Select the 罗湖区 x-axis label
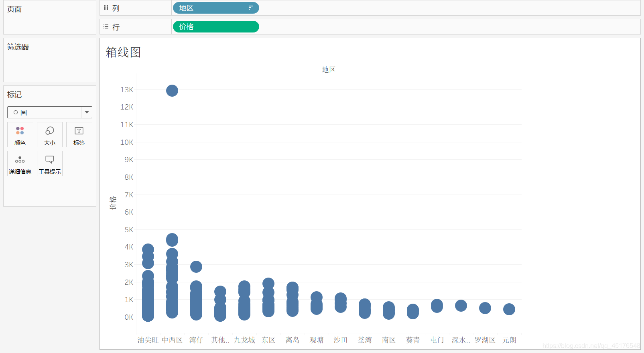The image size is (644, 353). [x=485, y=340]
